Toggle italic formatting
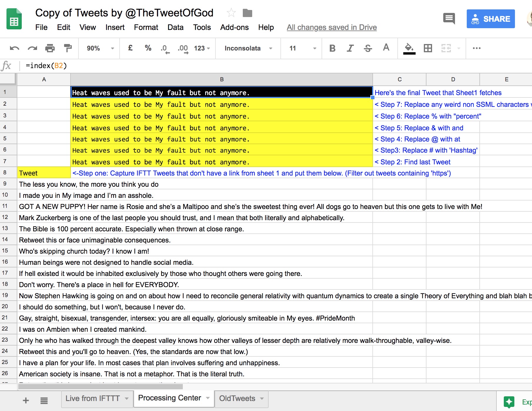532x411 pixels. pyautogui.click(x=350, y=48)
